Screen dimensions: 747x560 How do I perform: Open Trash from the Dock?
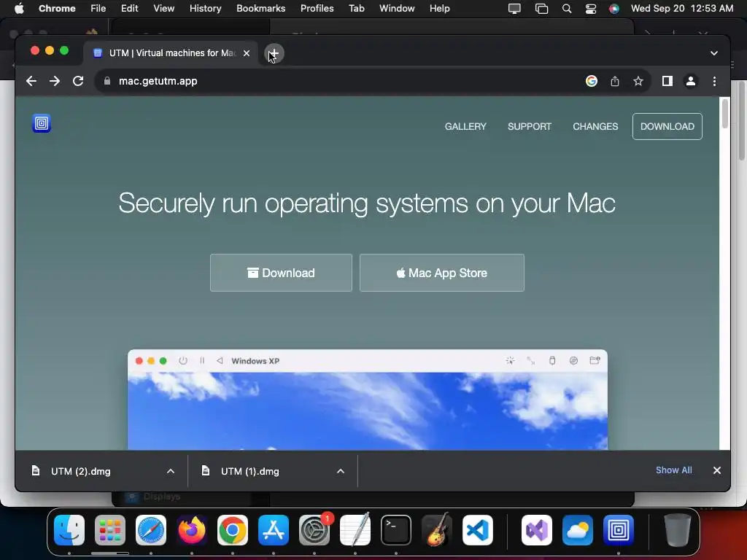(x=678, y=530)
